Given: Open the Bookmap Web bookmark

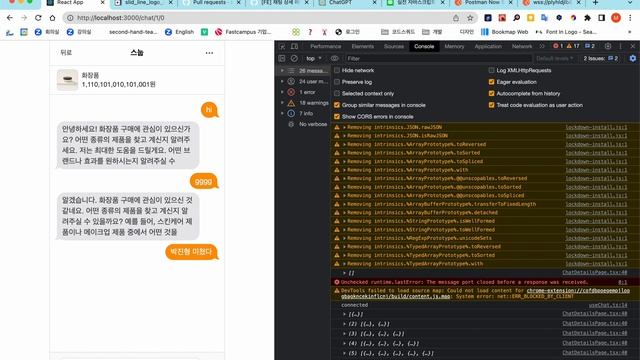Looking at the screenshot, I should click(504, 32).
